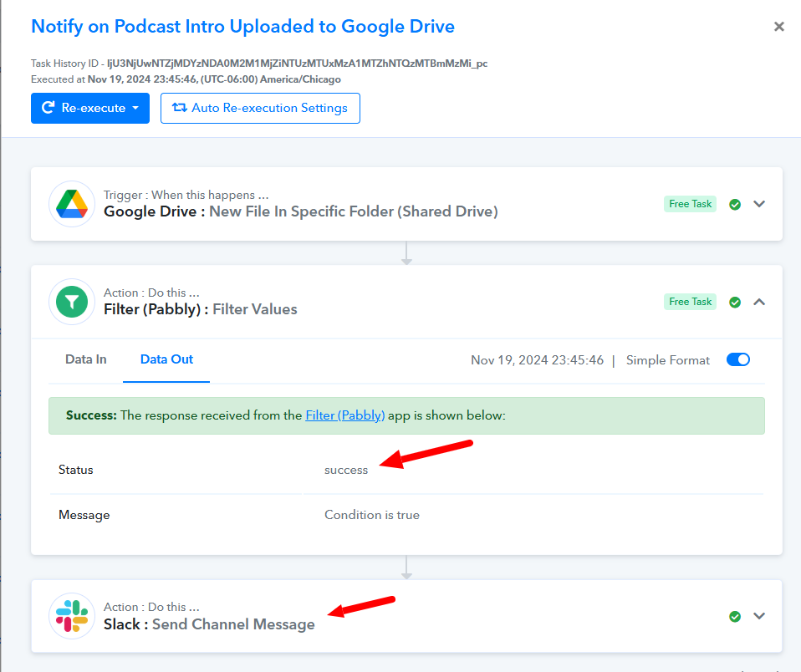The height and width of the screenshot is (672, 801).
Task: Close the task history dialog
Action: (779, 27)
